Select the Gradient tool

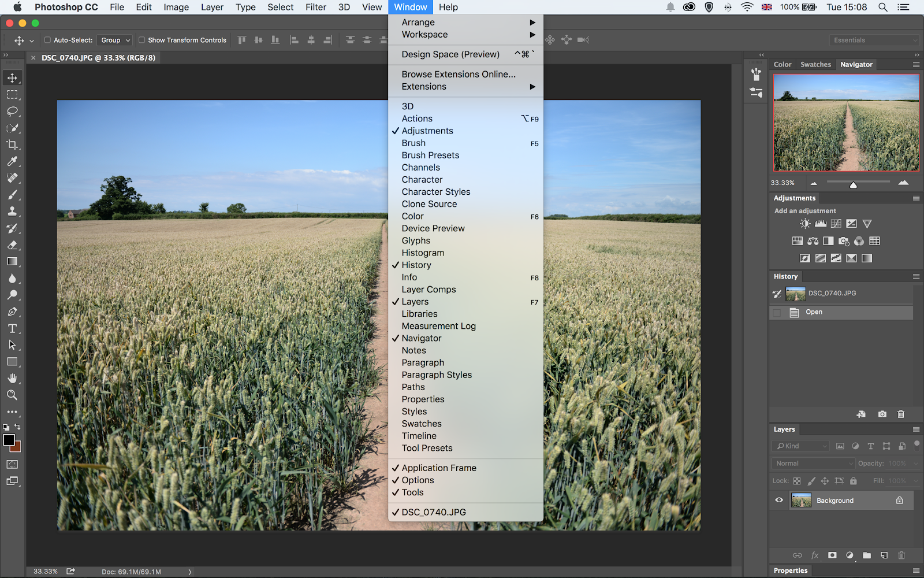tap(12, 262)
